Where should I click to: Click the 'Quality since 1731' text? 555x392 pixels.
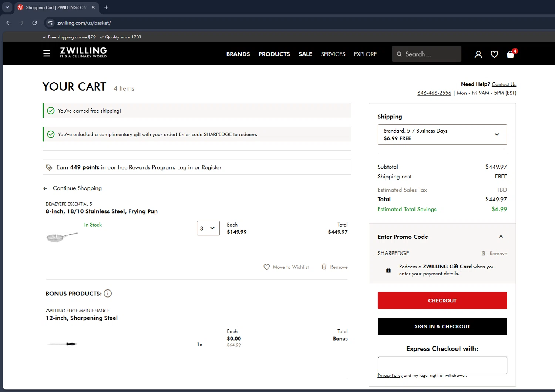coord(123,37)
